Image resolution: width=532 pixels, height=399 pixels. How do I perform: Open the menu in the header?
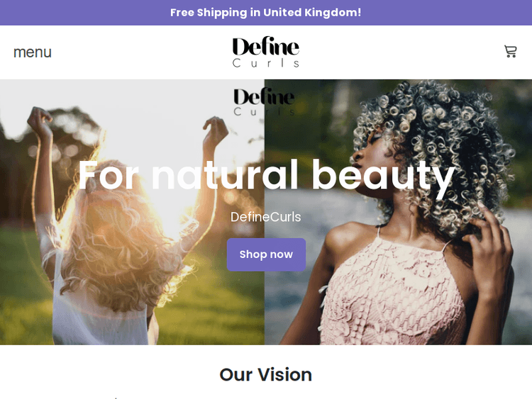click(33, 52)
